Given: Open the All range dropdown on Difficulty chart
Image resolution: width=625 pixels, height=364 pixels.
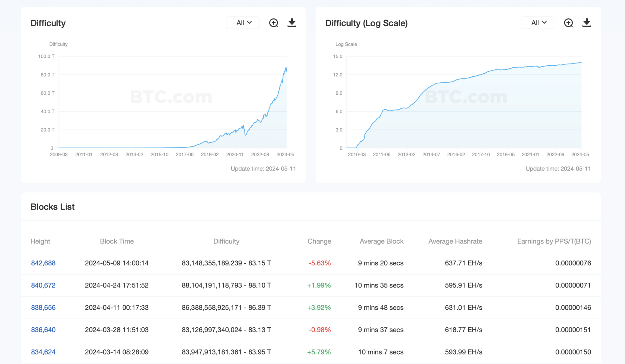Looking at the screenshot, I should click(243, 23).
